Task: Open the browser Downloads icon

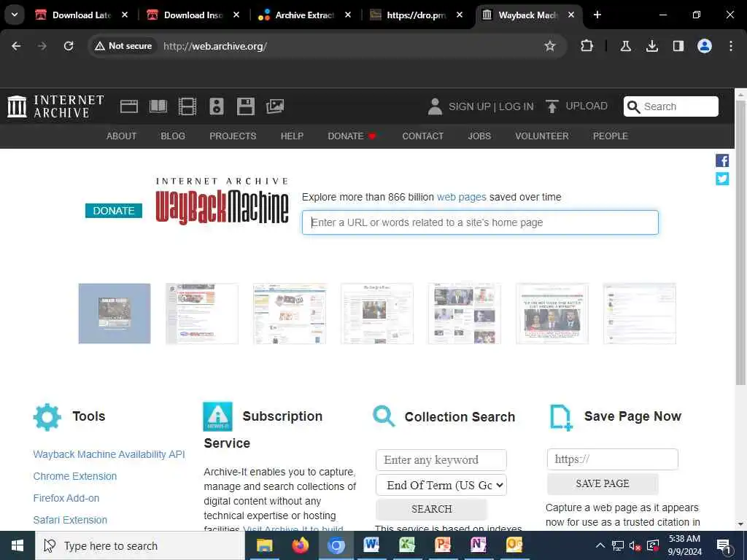Action: (x=651, y=46)
